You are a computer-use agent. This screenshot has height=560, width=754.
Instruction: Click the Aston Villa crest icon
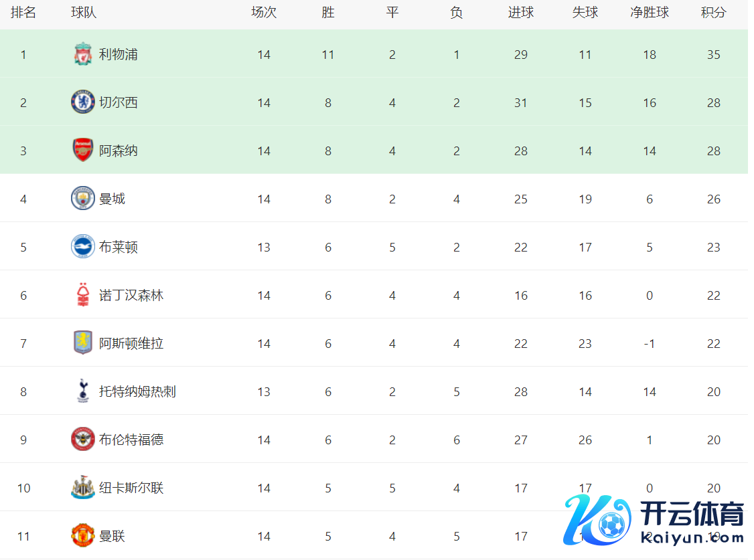(82, 343)
